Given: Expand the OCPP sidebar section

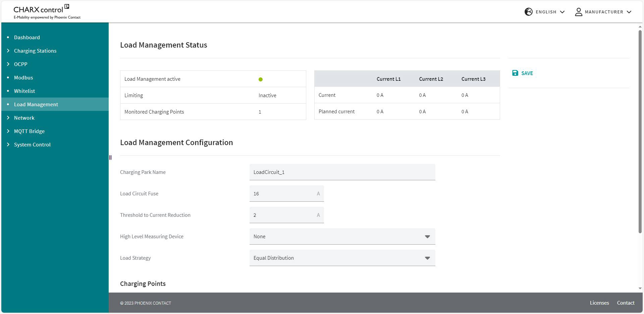Looking at the screenshot, I should coord(20,64).
